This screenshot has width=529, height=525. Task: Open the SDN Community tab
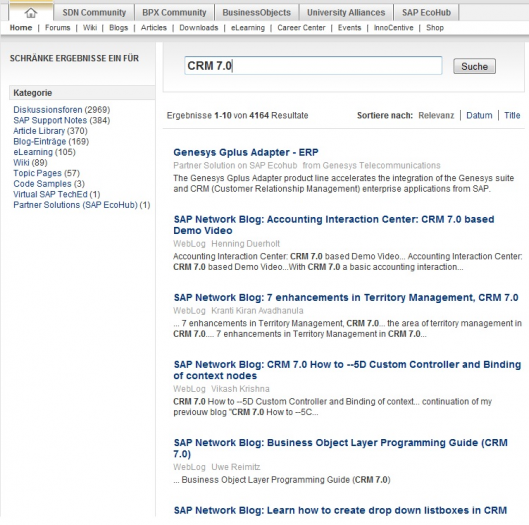(x=94, y=13)
